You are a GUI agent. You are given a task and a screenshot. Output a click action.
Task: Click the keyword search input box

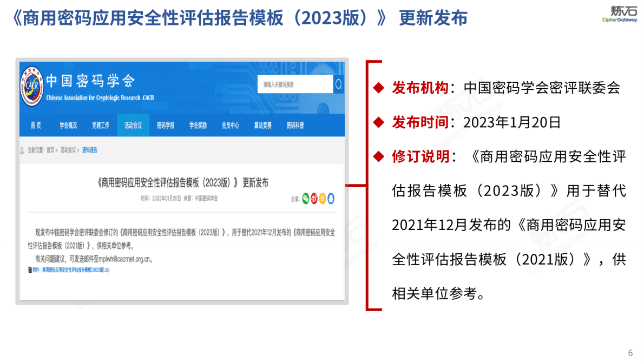[295, 84]
